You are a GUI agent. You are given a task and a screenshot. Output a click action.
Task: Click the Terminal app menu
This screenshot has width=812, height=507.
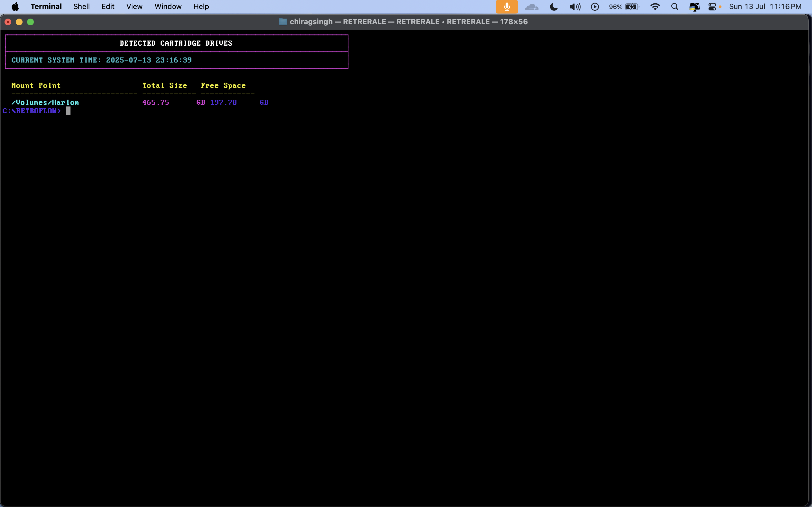coord(46,7)
